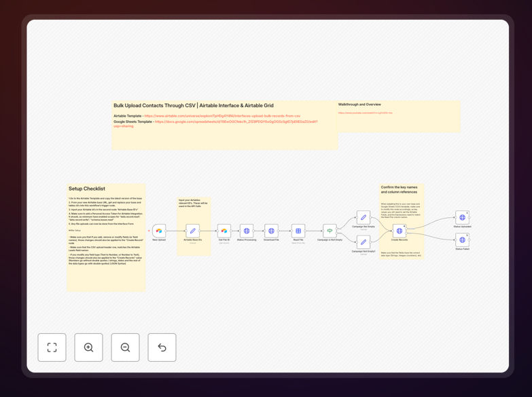Open the Status Failed HTTP node
This screenshot has height=397, width=532.
[462, 240]
